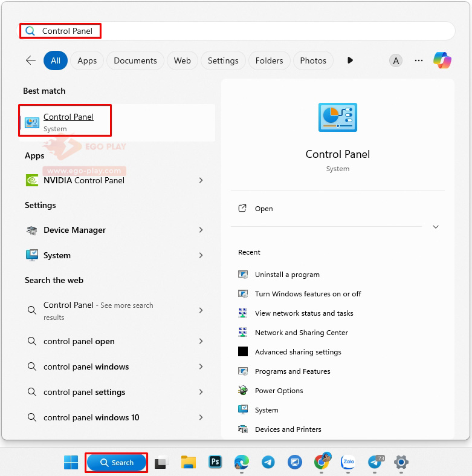Open Task View from the taskbar
Screen dimensions: 472x476
[x=162, y=462]
